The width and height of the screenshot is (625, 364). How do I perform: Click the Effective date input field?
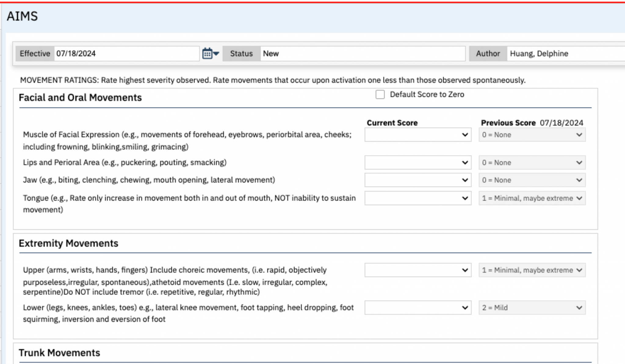(126, 54)
